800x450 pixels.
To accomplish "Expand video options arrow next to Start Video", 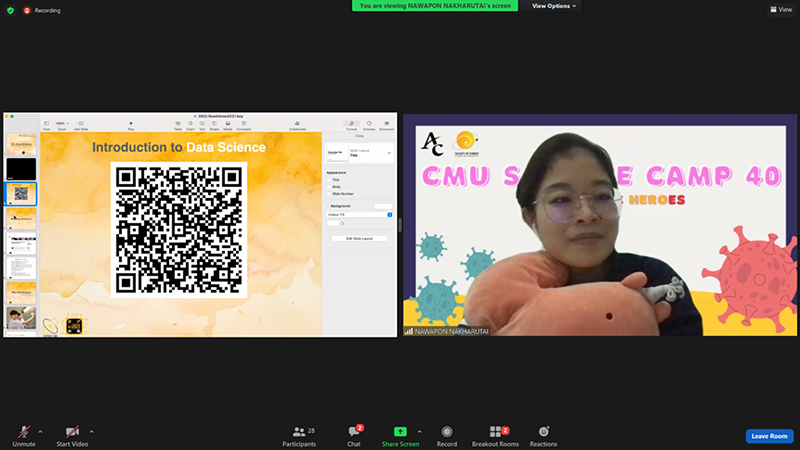I will coord(91,432).
